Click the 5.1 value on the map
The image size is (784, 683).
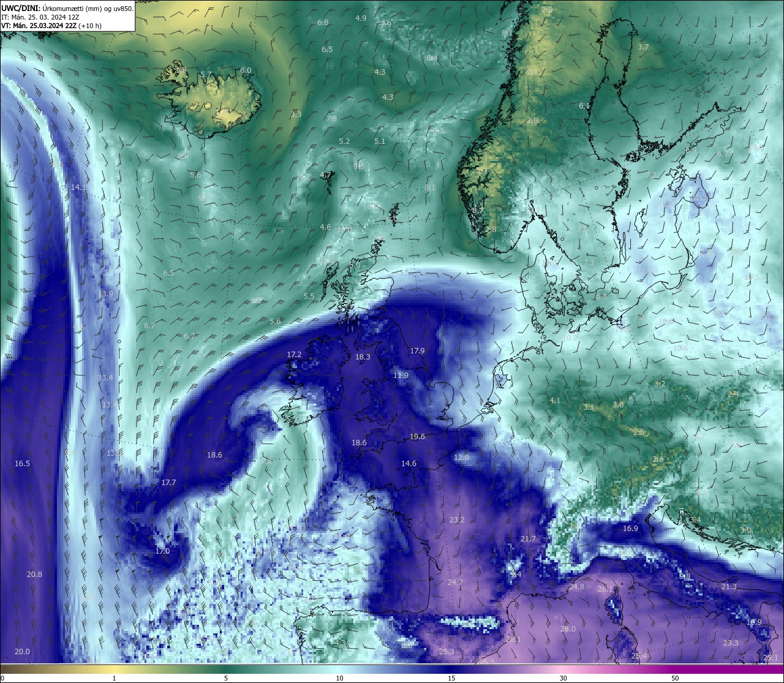coord(380,142)
